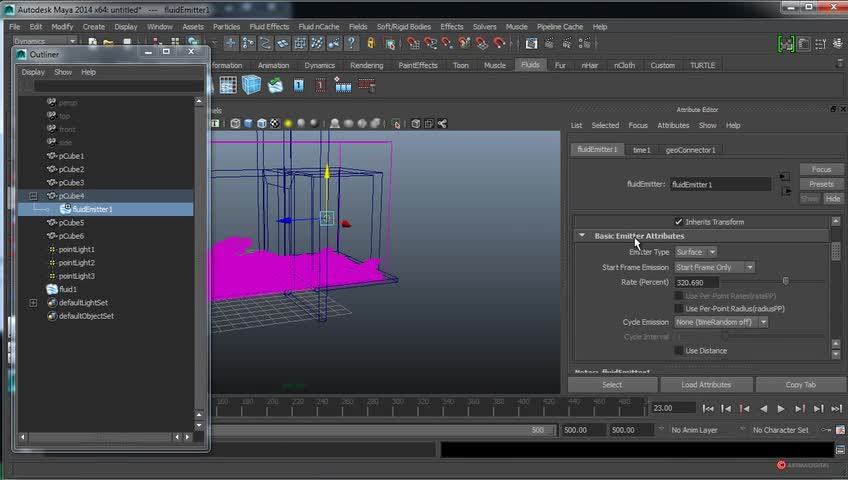Click the padlock icon in status line
The width and height of the screenshot is (848, 480).
point(371,43)
